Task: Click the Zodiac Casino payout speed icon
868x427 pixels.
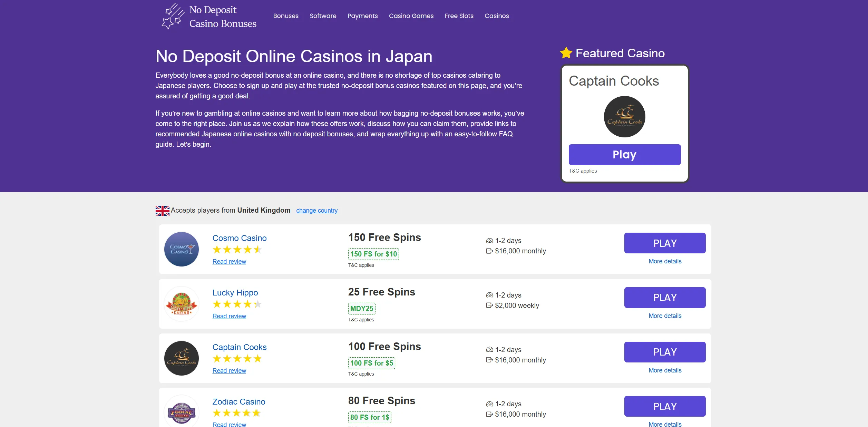Action: 489,404
